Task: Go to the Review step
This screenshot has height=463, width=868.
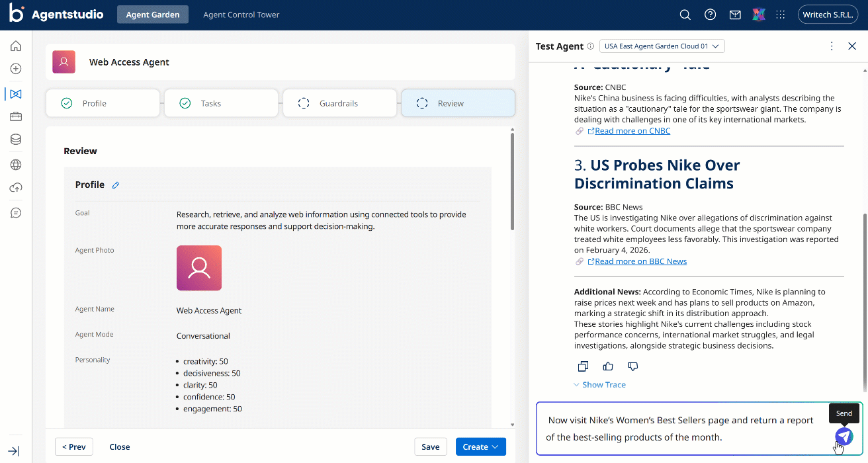Action: (458, 103)
